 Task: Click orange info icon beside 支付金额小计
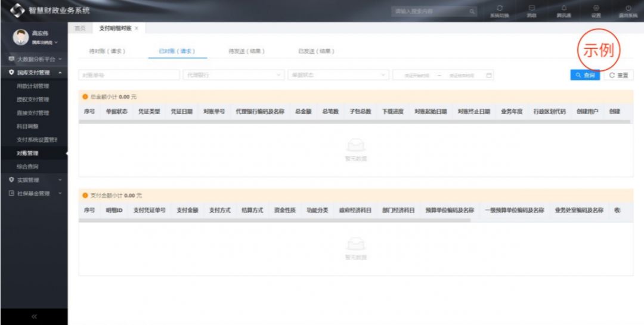click(x=85, y=196)
